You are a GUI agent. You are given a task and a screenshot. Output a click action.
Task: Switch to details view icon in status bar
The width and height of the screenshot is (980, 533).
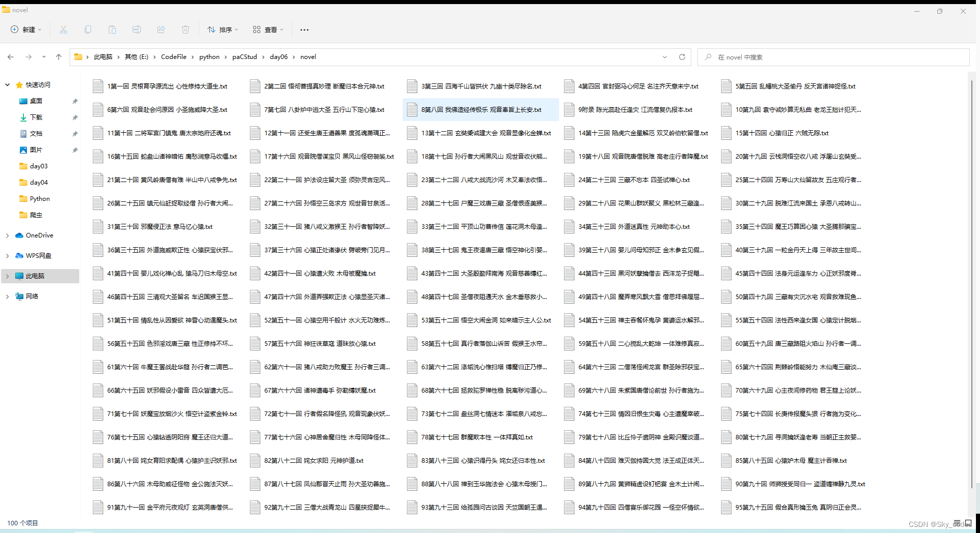957,523
